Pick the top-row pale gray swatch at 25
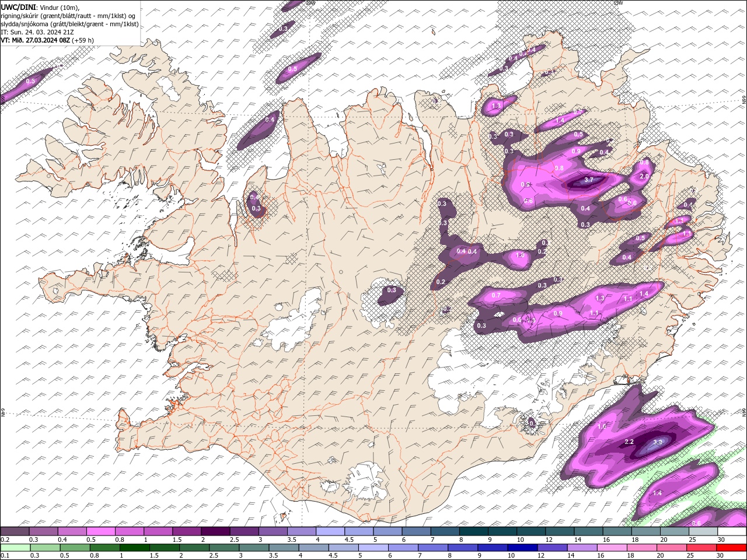The height and width of the screenshot is (560, 747). tap(703, 531)
